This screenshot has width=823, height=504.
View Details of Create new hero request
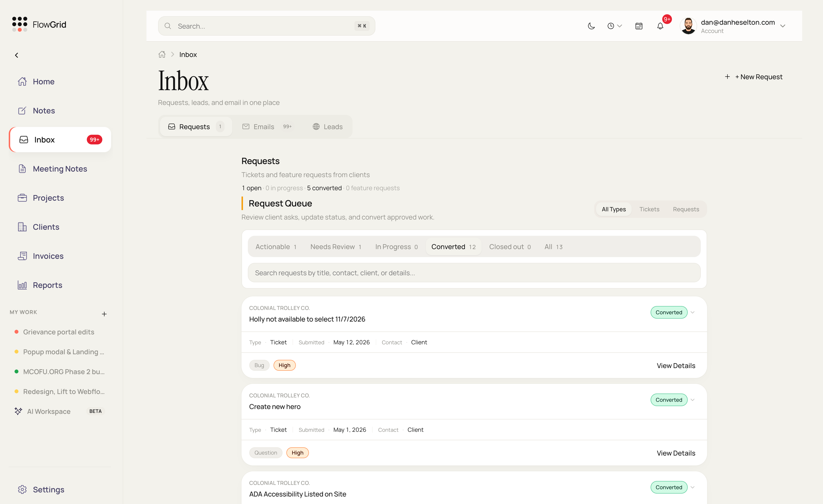(676, 453)
